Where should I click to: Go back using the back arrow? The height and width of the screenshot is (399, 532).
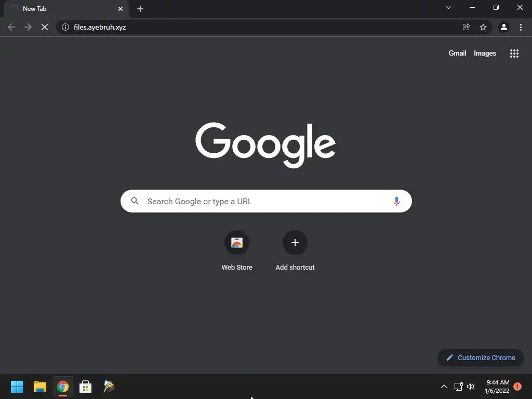(x=11, y=27)
